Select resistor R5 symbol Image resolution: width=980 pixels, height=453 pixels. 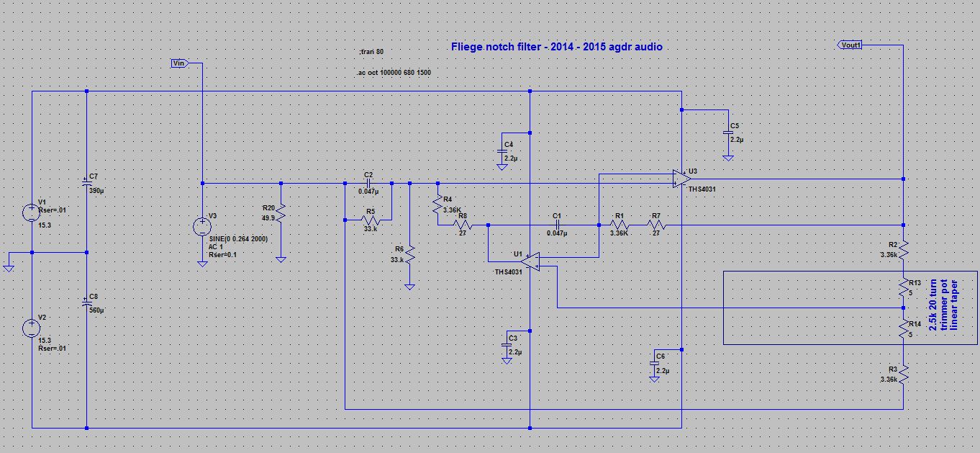[x=369, y=219]
